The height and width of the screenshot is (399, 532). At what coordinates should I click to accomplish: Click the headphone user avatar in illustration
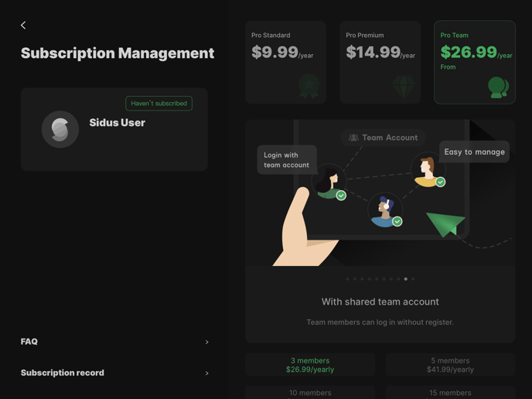(x=385, y=210)
